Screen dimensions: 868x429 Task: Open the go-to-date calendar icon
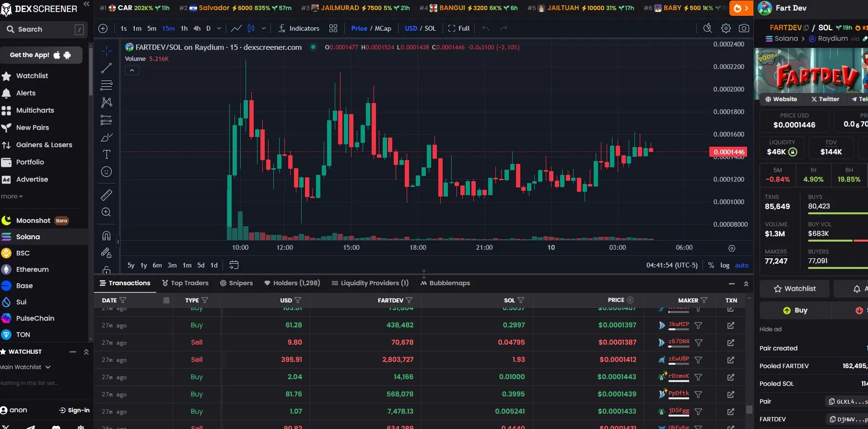tap(234, 265)
